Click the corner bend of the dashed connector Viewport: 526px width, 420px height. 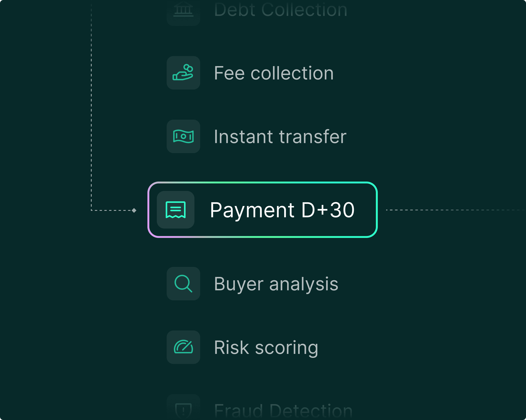pos(92,210)
